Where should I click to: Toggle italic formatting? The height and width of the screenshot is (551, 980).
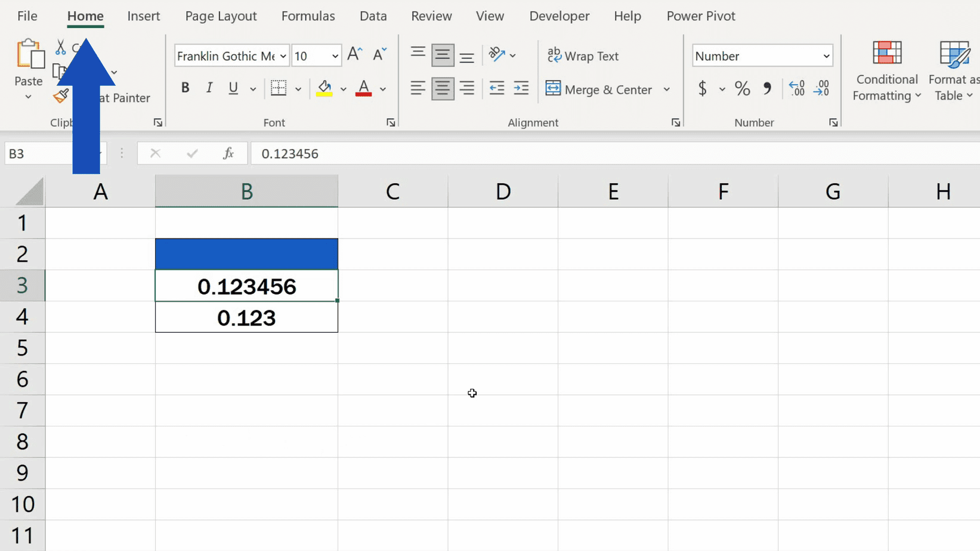209,88
